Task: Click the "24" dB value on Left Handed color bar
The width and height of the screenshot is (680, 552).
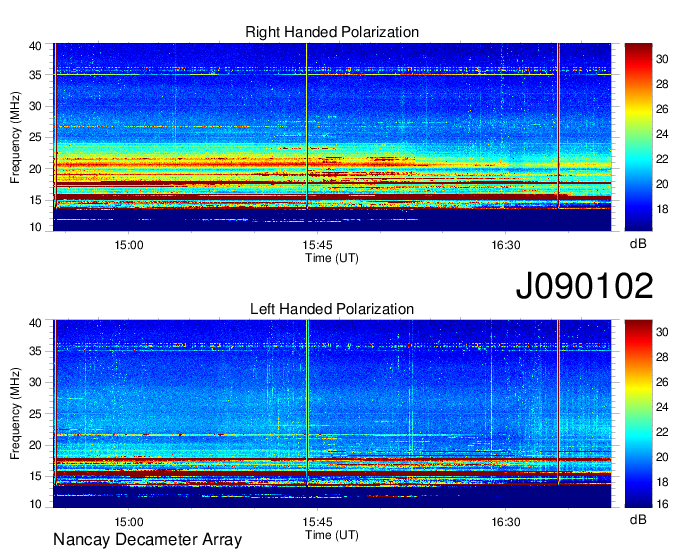Action: [662, 407]
